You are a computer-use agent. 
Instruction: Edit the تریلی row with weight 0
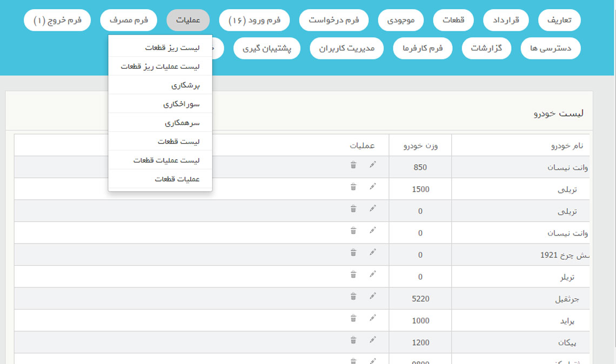pos(372,209)
